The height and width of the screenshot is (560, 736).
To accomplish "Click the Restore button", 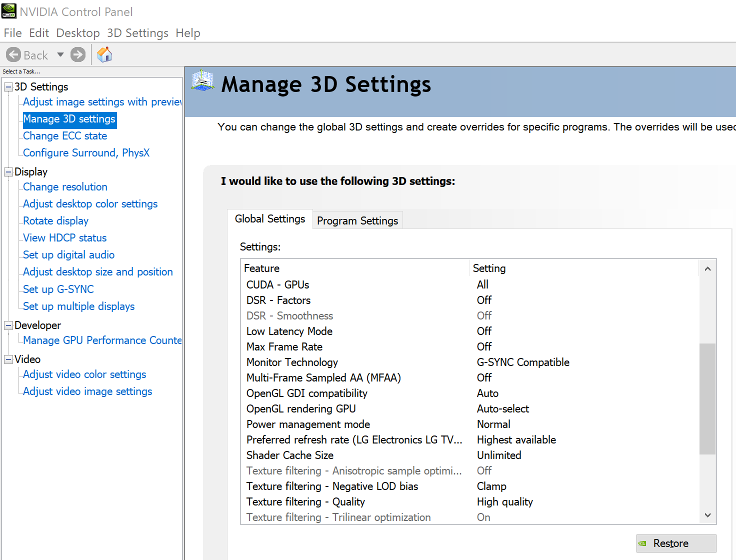I will 676,543.
